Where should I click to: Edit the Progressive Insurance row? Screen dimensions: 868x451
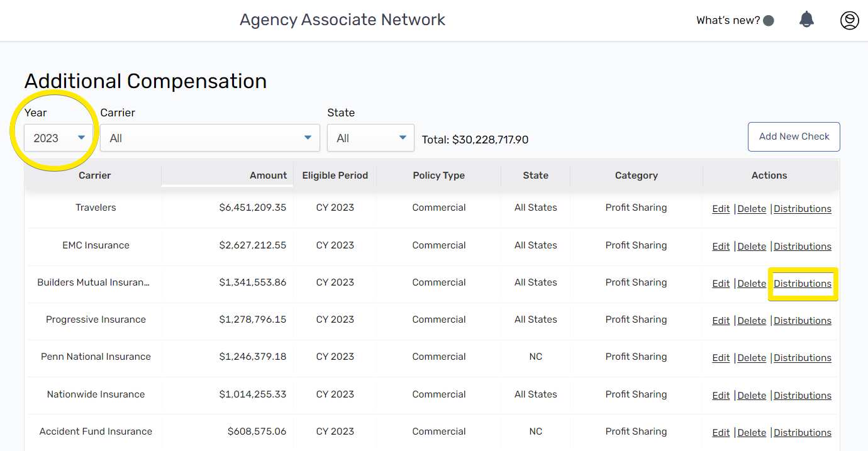click(721, 321)
